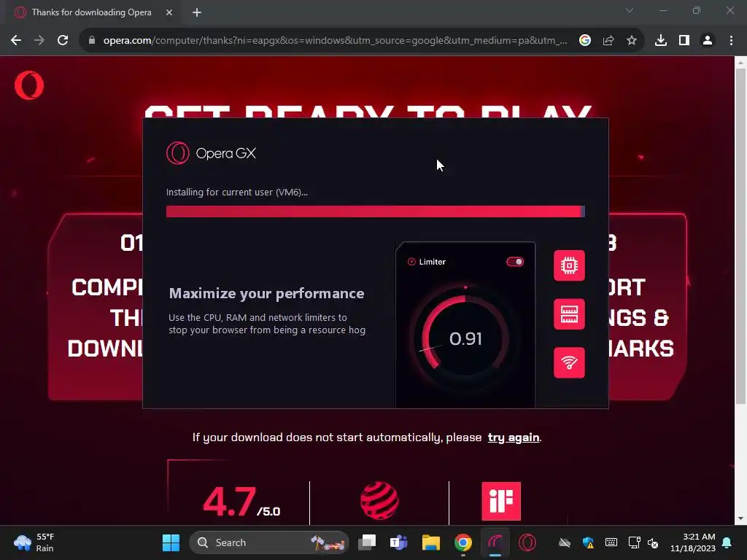The height and width of the screenshot is (560, 747).
Task: Open the touch keyboard tray icon
Action: tap(611, 542)
